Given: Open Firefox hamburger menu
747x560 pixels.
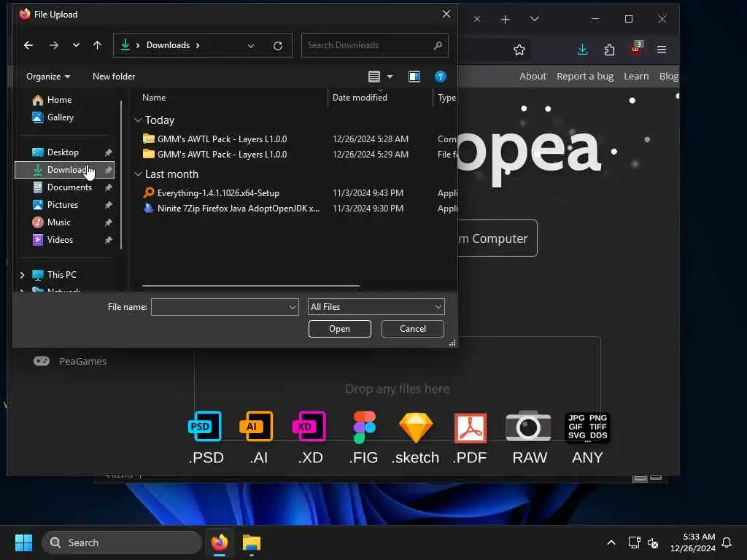Looking at the screenshot, I should click(x=662, y=50).
